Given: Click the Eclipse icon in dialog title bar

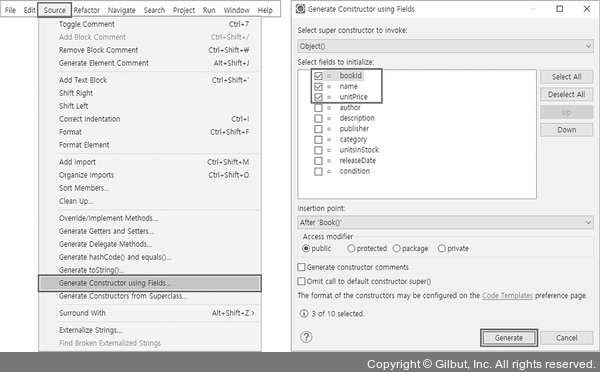Looking at the screenshot, I should (301, 8).
